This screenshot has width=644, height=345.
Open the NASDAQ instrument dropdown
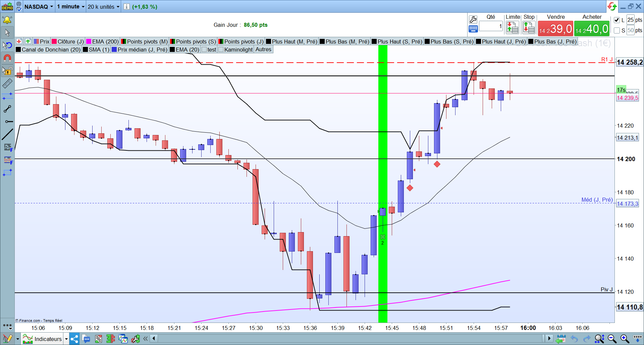coord(39,7)
